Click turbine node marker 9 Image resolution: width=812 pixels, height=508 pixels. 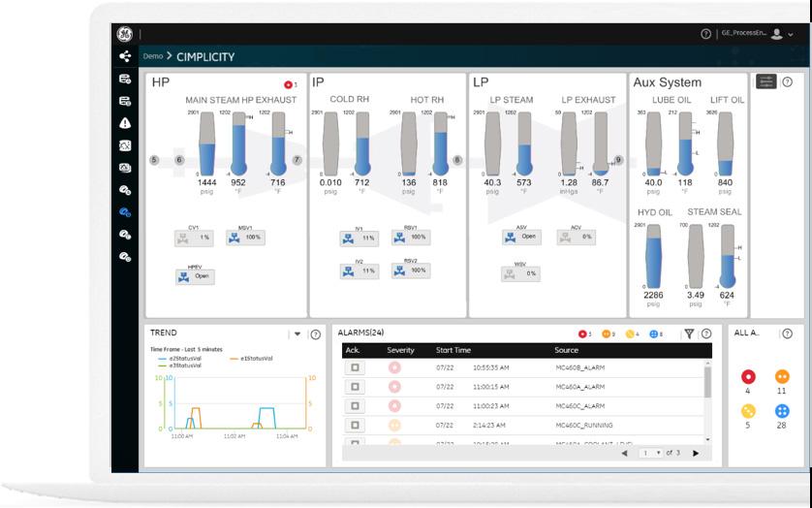pos(618,160)
